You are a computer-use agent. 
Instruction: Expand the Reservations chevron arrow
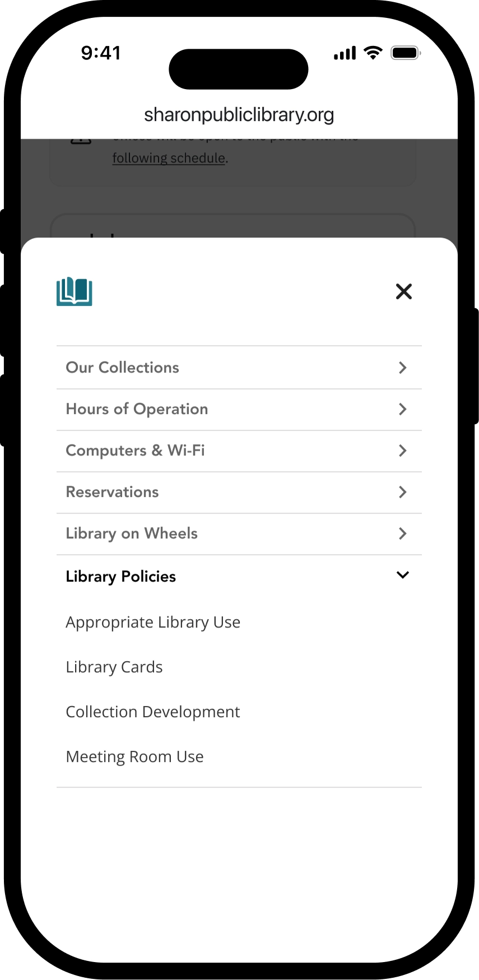coord(402,492)
